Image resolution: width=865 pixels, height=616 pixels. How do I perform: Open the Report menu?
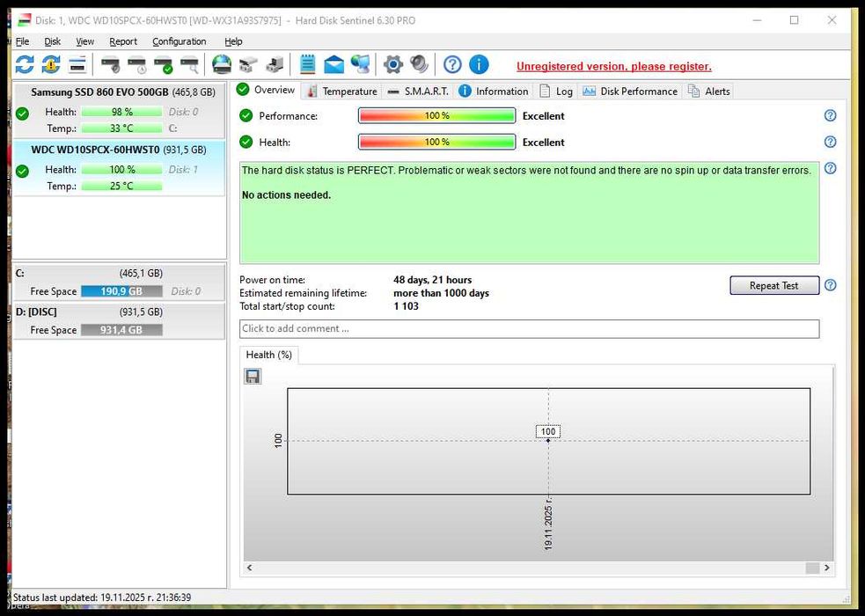coord(123,41)
